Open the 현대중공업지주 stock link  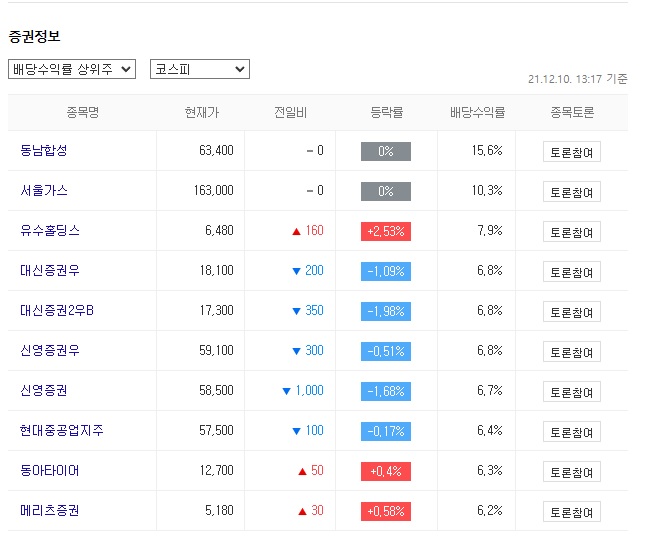coord(61,431)
